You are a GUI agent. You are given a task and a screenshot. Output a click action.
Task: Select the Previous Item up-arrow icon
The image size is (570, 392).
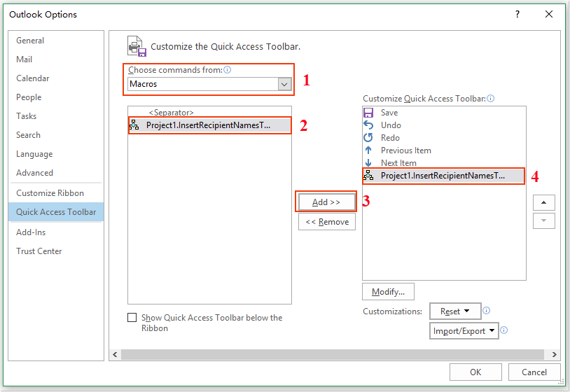tap(368, 150)
